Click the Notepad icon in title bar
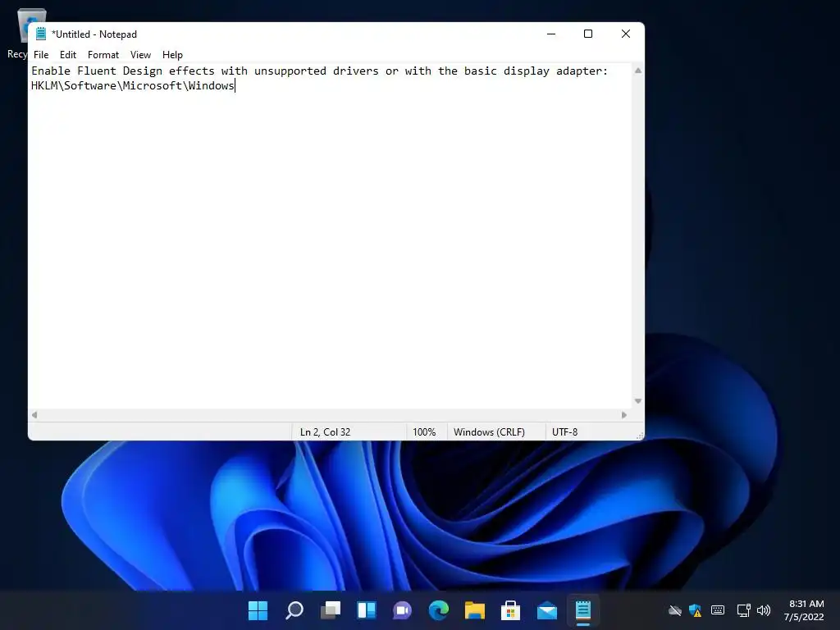 (41, 34)
